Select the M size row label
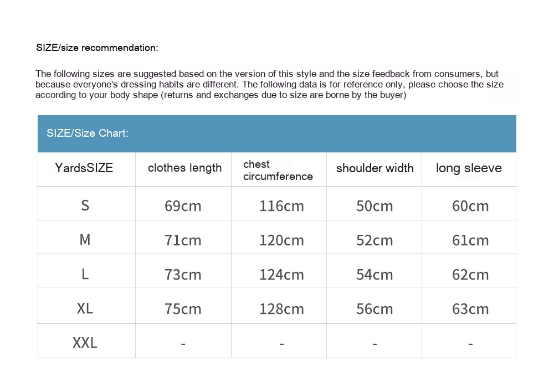The height and width of the screenshot is (392, 554). [x=85, y=240]
